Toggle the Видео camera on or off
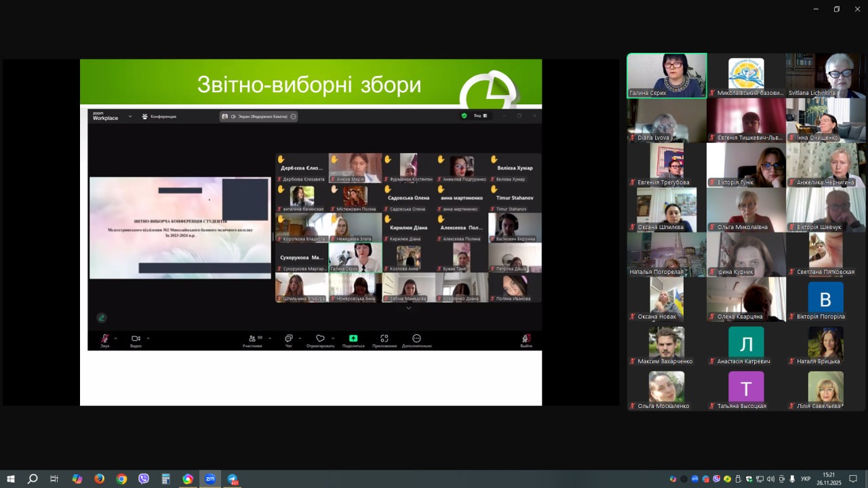This screenshot has height=488, width=868. point(136,338)
